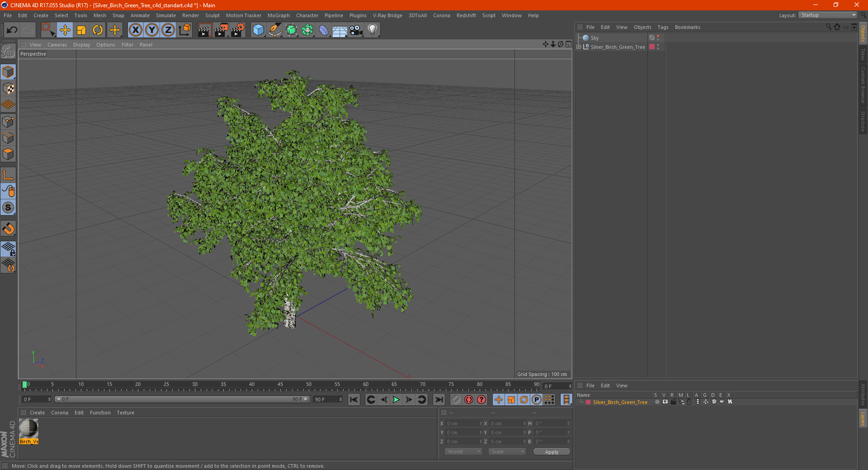Click the green Subdivision Surface generator icon

(291, 30)
